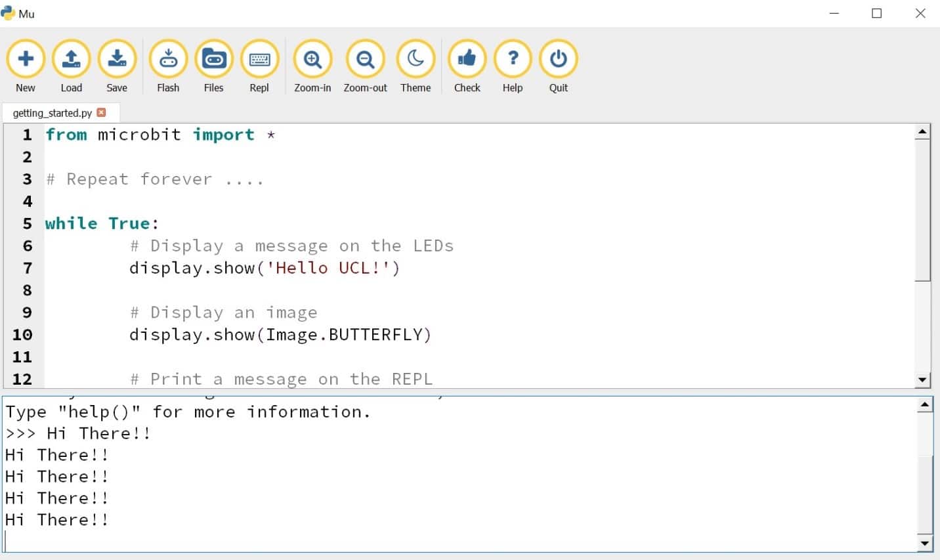Viewport: 940px width, 560px height.
Task: Open the Files browser for the micro:bit
Action: 213,66
